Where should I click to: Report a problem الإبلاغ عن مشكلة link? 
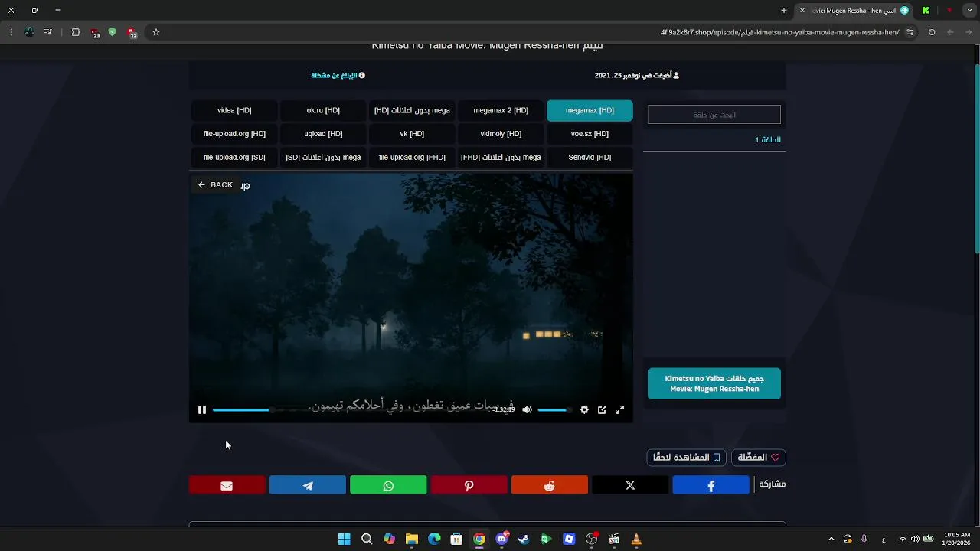(338, 76)
